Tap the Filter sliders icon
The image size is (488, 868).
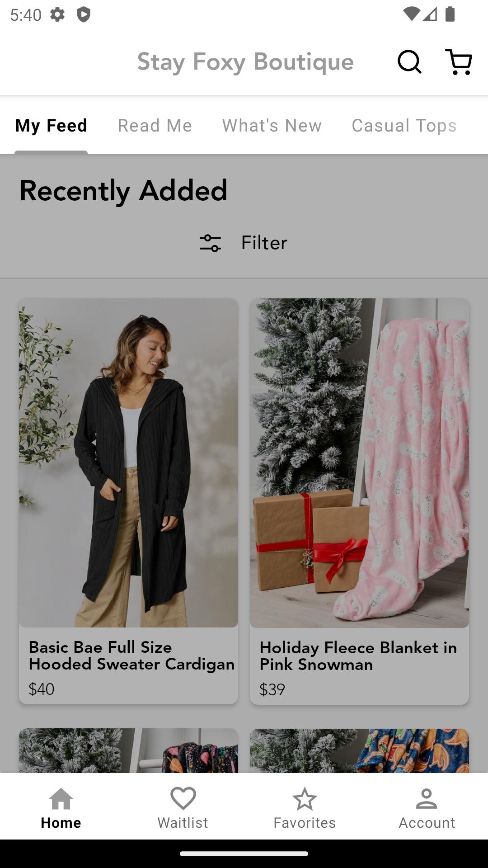tap(211, 243)
